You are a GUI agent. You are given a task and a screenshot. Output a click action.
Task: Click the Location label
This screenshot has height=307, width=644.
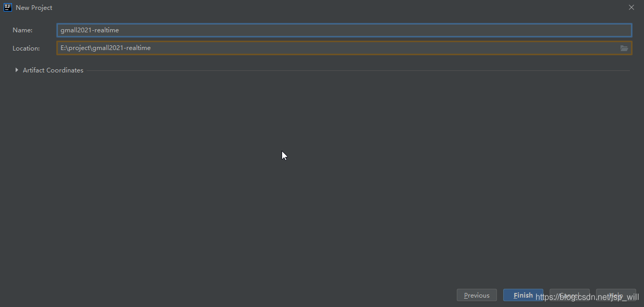pos(26,48)
